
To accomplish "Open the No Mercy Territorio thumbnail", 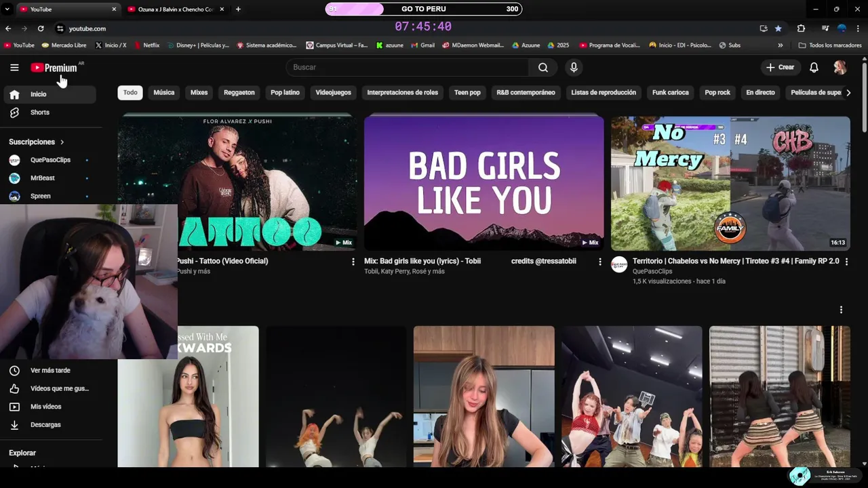I will (x=730, y=183).
